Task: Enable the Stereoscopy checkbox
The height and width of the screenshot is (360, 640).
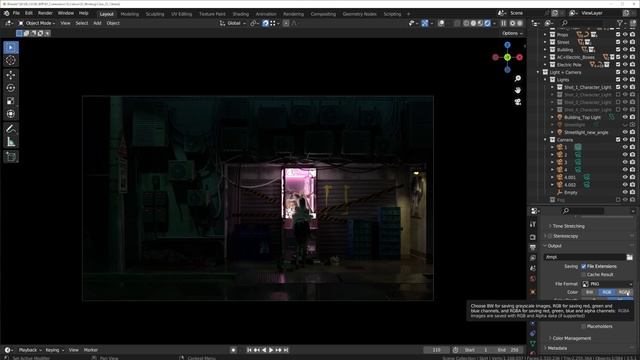Action: coord(550,236)
